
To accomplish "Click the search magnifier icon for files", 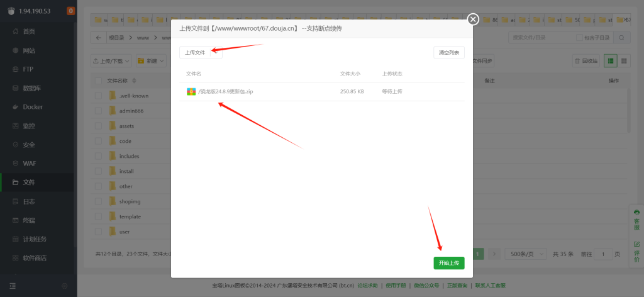I will tap(622, 38).
